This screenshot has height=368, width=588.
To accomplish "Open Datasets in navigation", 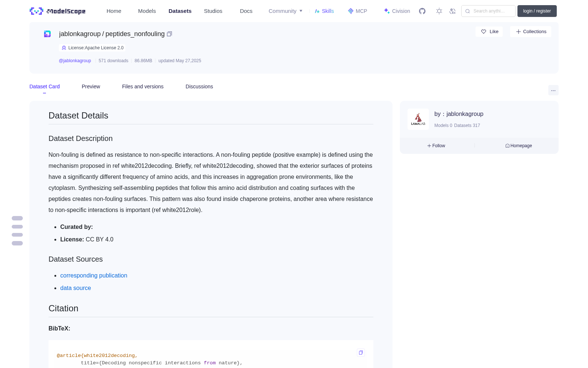I will 180,11.
